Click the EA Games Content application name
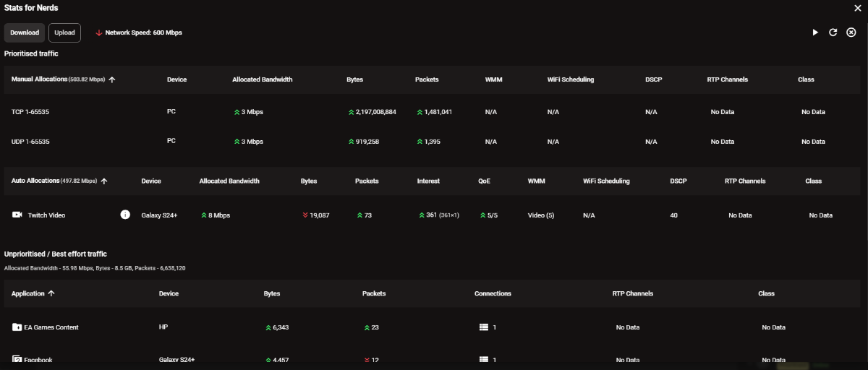The height and width of the screenshot is (370, 868). coord(51,327)
